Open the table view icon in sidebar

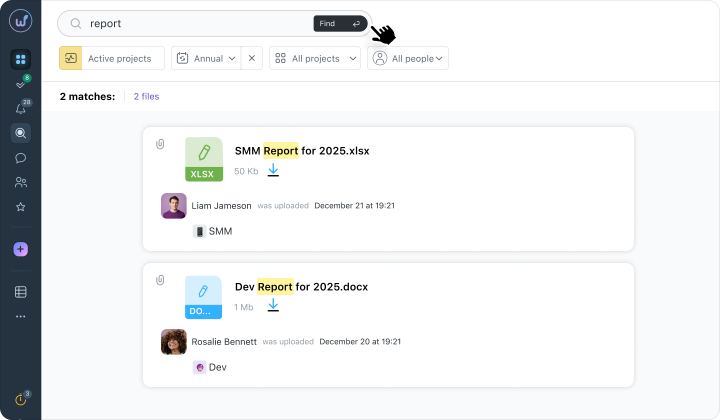pos(21,292)
